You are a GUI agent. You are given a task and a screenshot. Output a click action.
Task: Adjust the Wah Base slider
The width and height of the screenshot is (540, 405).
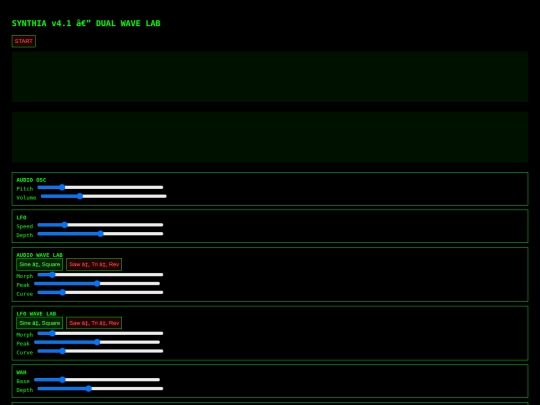click(x=97, y=380)
